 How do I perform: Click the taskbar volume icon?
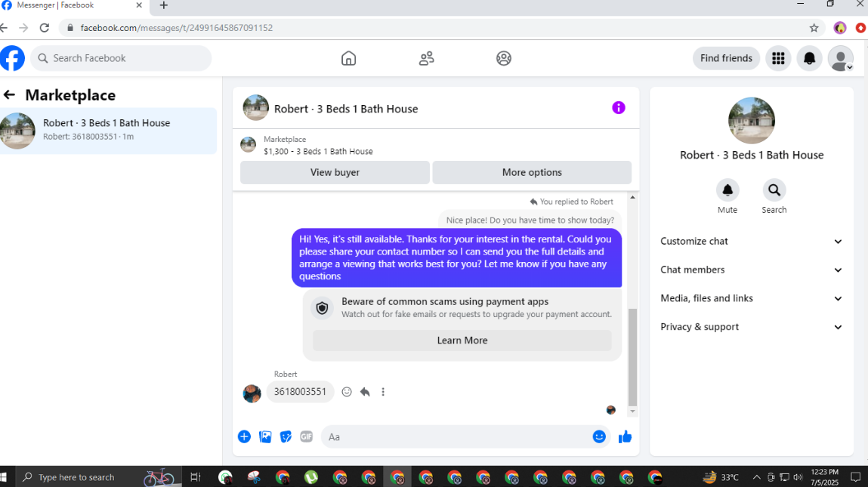tap(798, 477)
